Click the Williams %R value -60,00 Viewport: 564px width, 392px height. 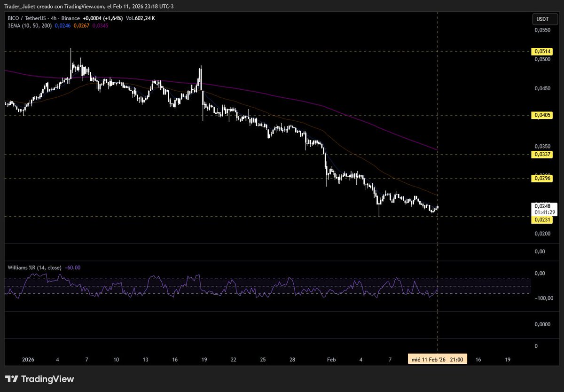tap(72, 267)
